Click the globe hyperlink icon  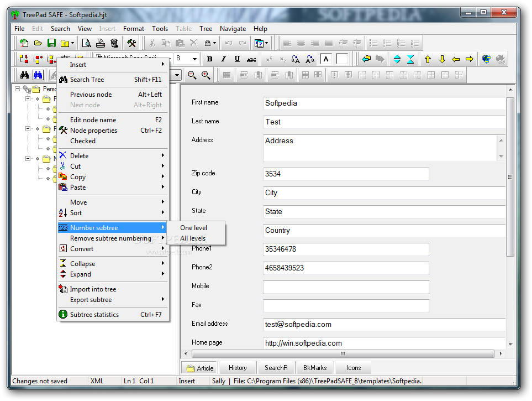[487, 59]
